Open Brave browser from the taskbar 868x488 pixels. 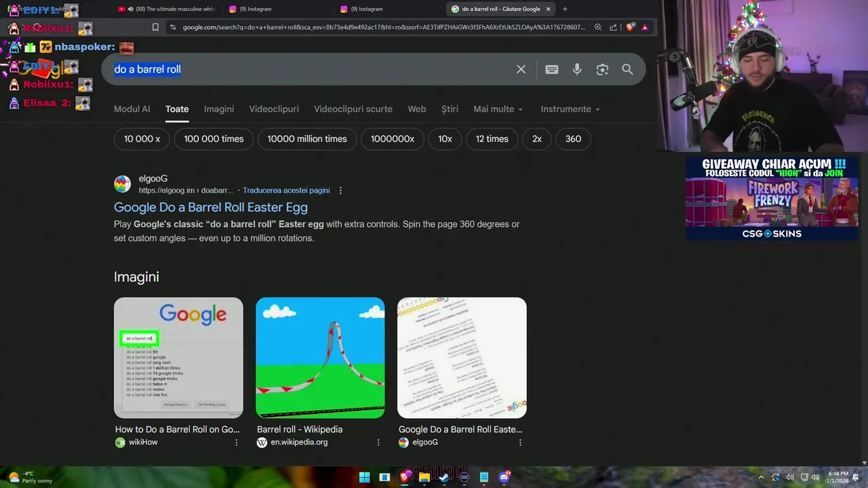pos(404,477)
